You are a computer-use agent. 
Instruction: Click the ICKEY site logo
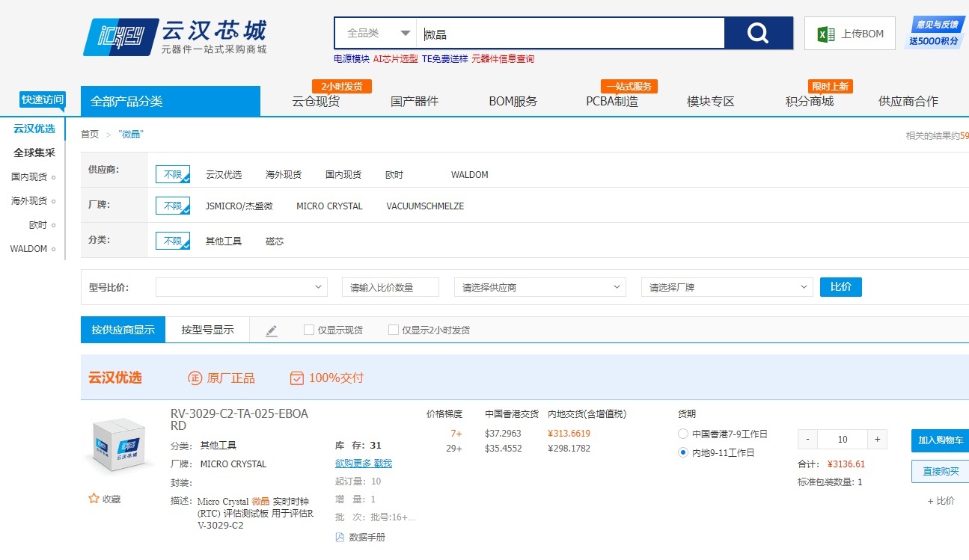[175, 37]
